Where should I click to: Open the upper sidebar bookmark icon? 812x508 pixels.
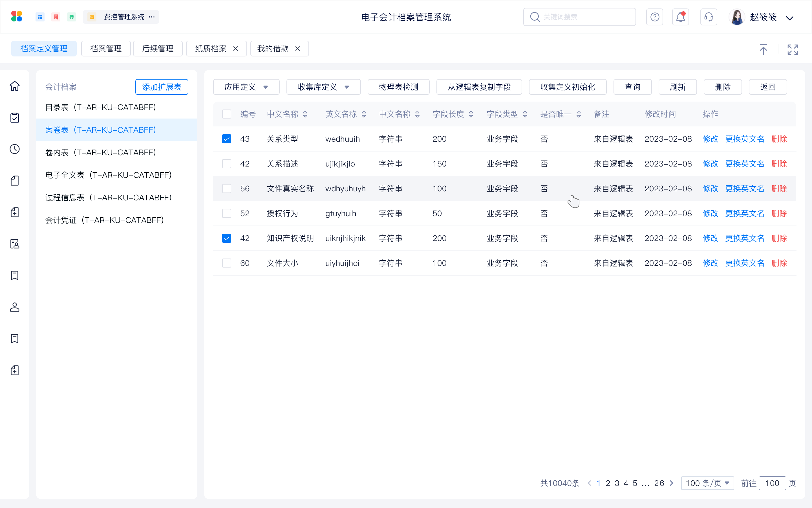click(15, 275)
